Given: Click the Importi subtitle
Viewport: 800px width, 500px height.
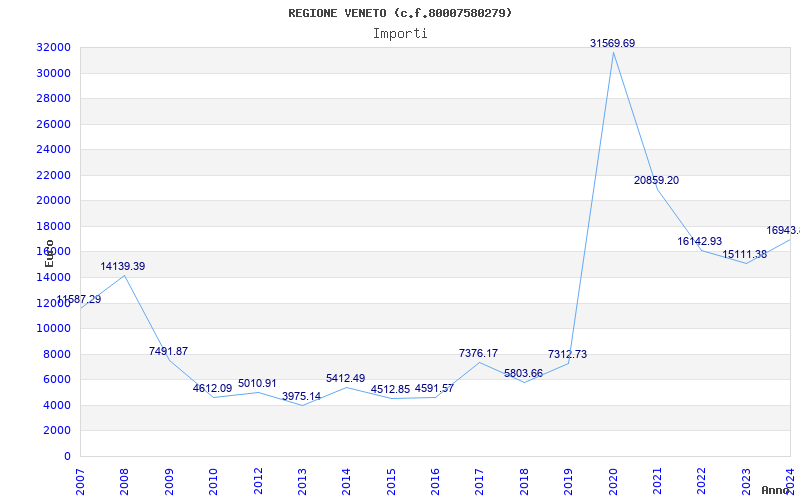Looking at the screenshot, I should click(x=400, y=34).
